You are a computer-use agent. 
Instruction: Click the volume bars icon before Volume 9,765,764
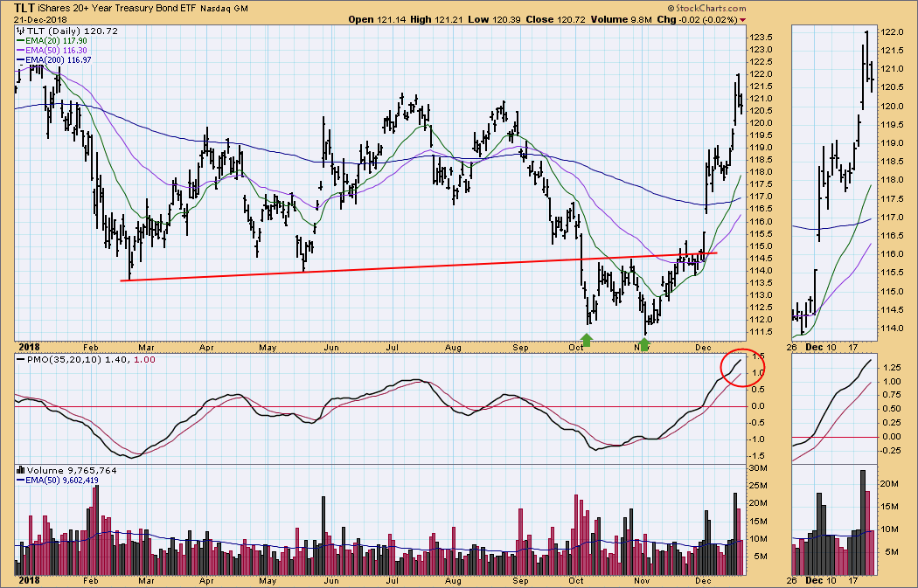point(20,470)
